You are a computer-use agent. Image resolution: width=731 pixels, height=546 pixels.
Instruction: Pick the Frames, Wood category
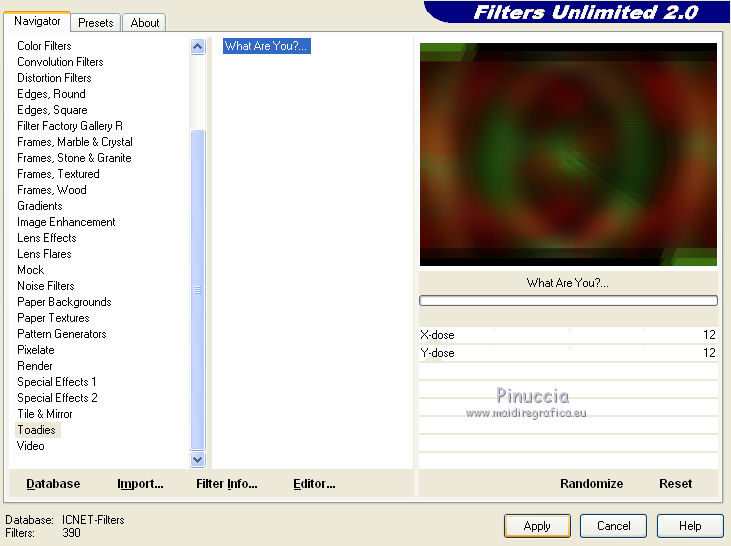(x=52, y=190)
